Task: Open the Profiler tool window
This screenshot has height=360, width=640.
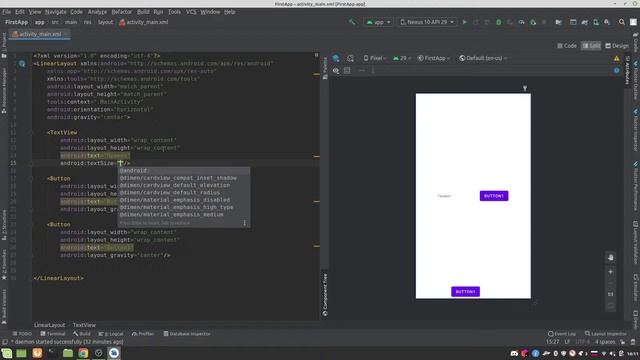Action: (x=143, y=333)
